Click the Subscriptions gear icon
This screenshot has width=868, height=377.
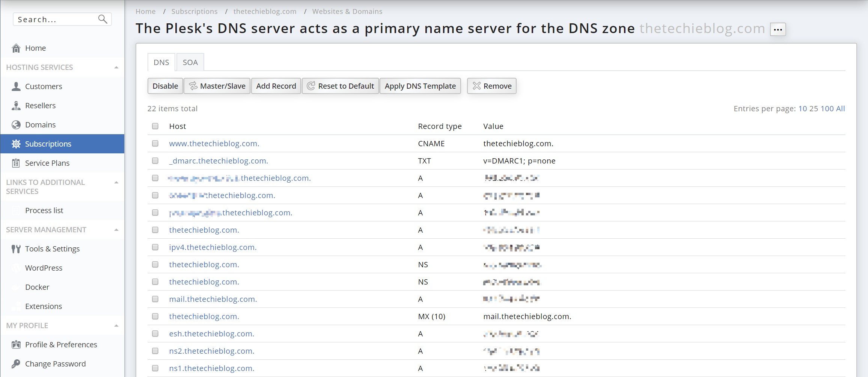coord(16,144)
